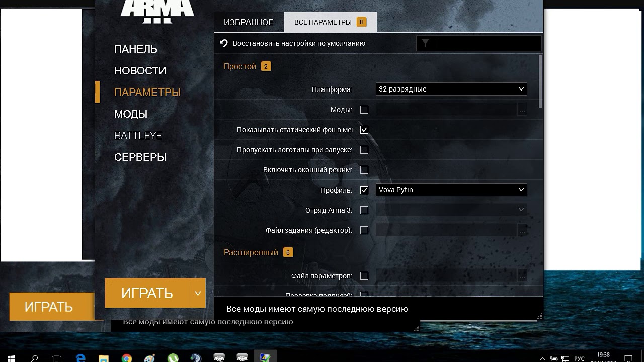Open НОВОСТИ in the sidebar
644x362 pixels.
click(x=140, y=71)
